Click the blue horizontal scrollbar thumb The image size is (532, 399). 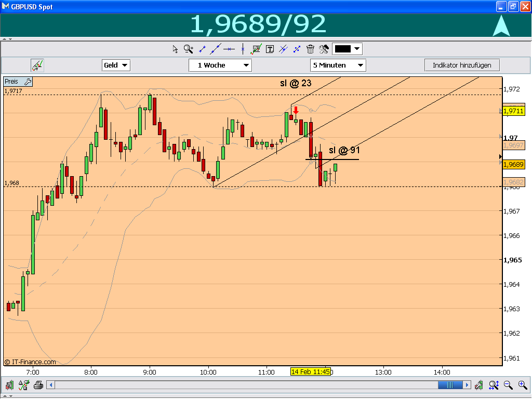450,385
